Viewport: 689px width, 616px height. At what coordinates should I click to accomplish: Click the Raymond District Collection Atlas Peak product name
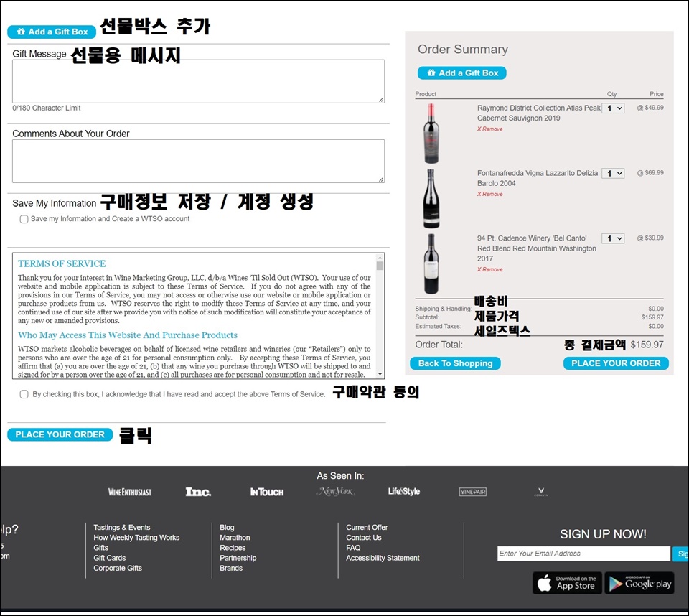[538, 113]
